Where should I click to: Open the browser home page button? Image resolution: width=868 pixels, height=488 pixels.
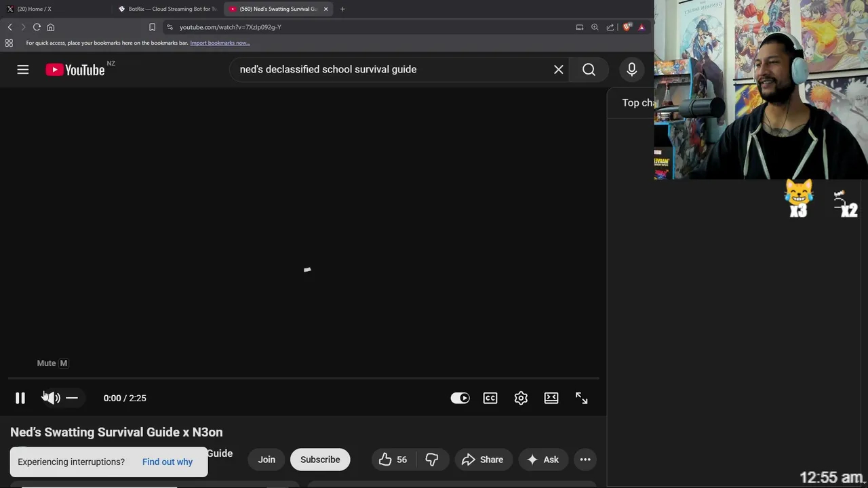click(x=50, y=27)
